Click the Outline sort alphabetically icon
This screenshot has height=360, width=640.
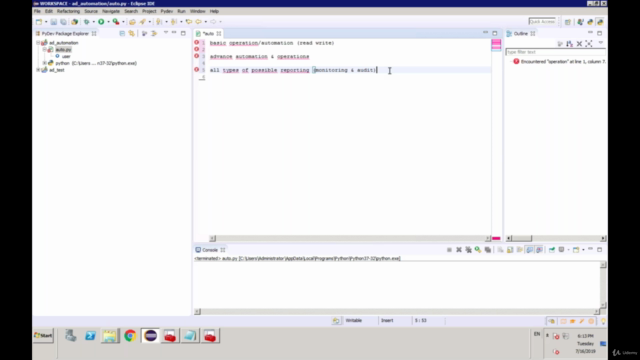[x=569, y=44]
